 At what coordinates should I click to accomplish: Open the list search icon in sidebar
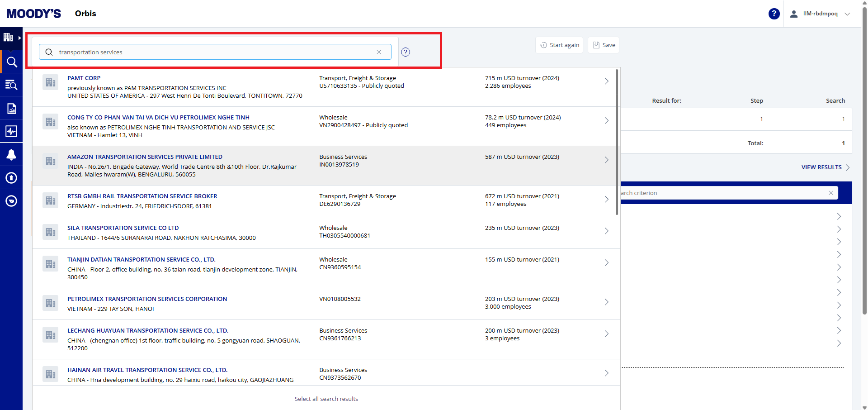click(x=11, y=85)
